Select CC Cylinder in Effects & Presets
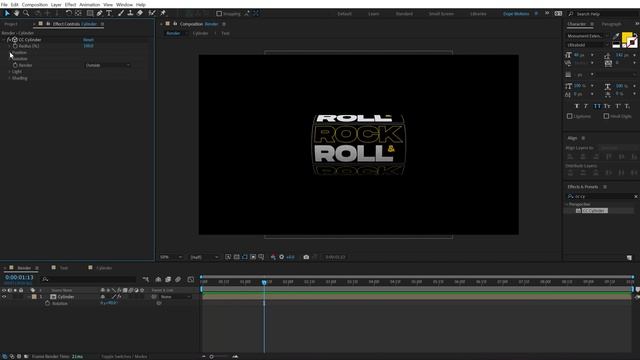 pos(594,211)
